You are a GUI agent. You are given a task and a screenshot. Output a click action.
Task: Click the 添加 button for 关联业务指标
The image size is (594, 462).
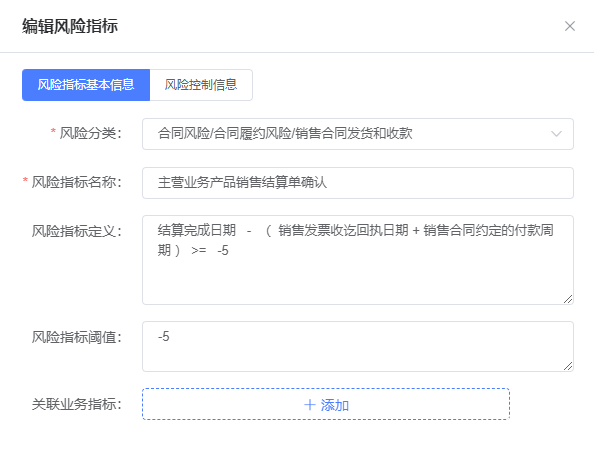pyautogui.click(x=326, y=404)
